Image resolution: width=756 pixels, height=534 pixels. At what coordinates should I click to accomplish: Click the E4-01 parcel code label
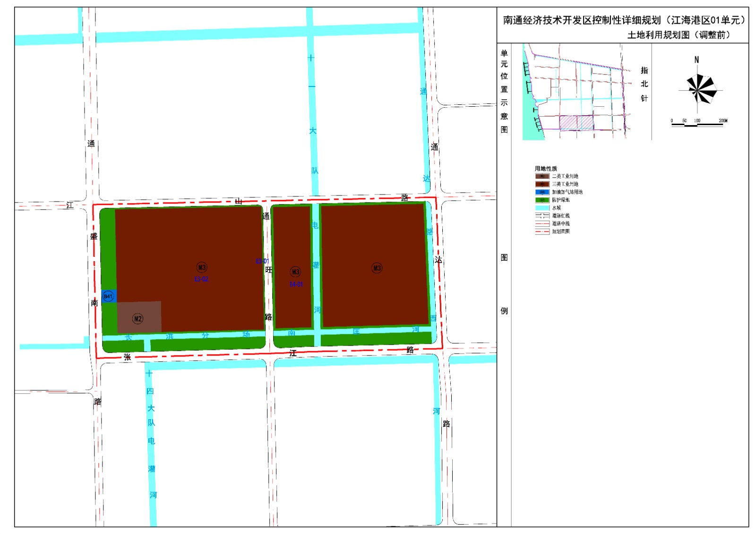(x=296, y=284)
